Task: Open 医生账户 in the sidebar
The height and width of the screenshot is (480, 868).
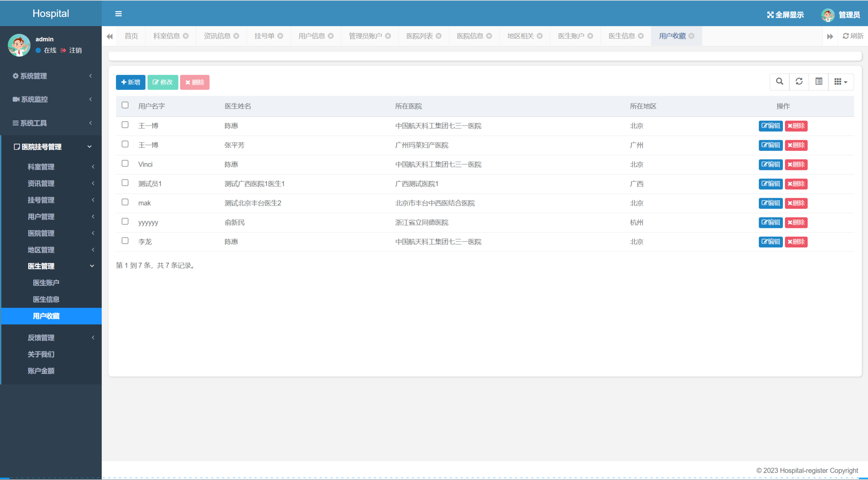Action: [46, 283]
